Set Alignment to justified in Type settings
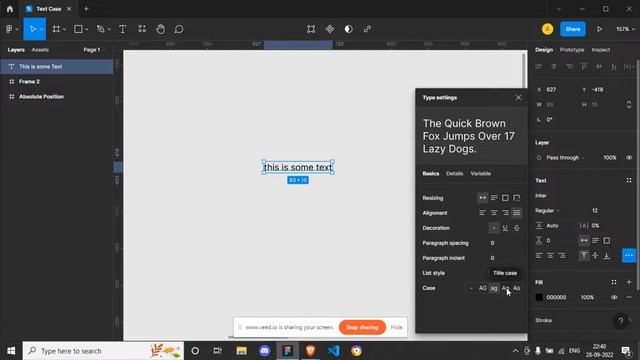This screenshot has width=640, height=360. [517, 213]
